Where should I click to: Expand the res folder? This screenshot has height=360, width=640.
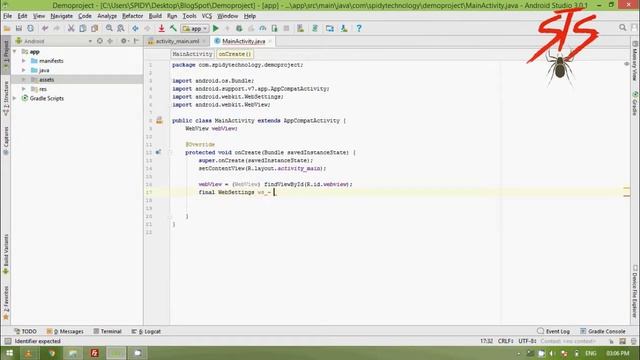point(24,89)
